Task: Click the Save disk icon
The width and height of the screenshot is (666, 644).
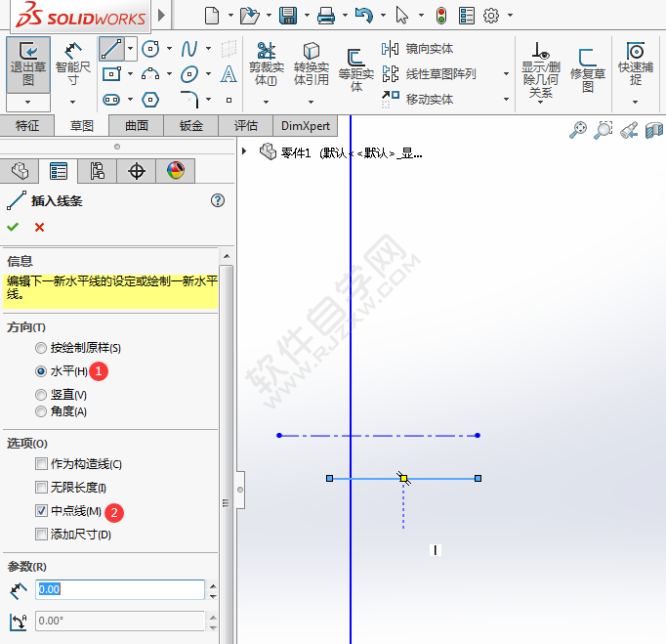Action: click(288, 16)
